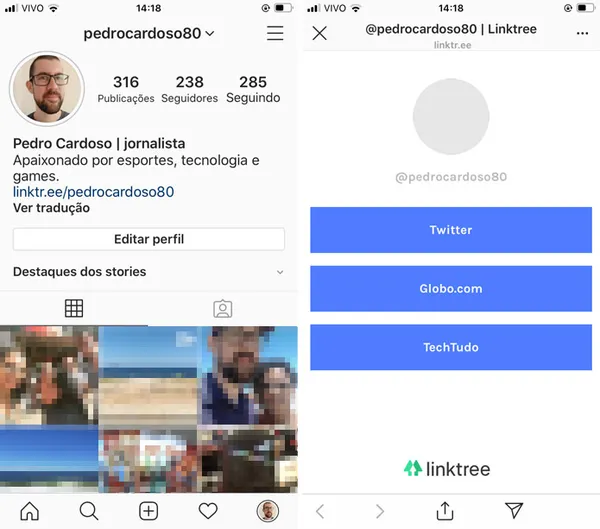
Task: Tap the browser share icon
Action: [445, 511]
